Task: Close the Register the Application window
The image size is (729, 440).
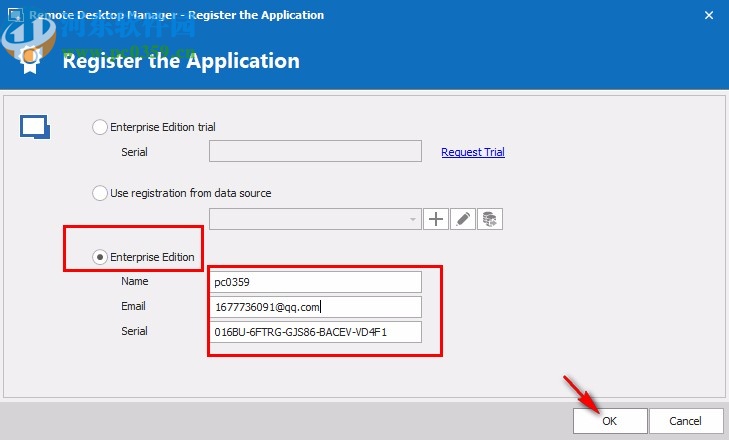Action: (709, 15)
